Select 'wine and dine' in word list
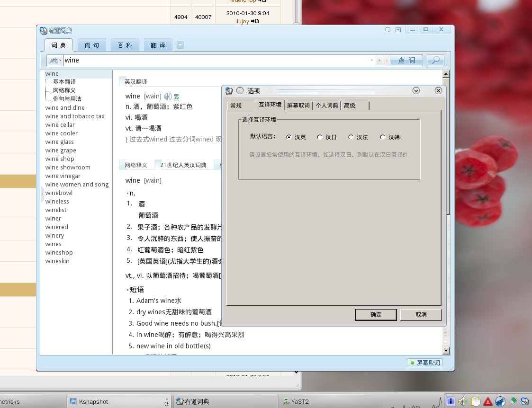This screenshot has width=532, height=408. tap(65, 107)
